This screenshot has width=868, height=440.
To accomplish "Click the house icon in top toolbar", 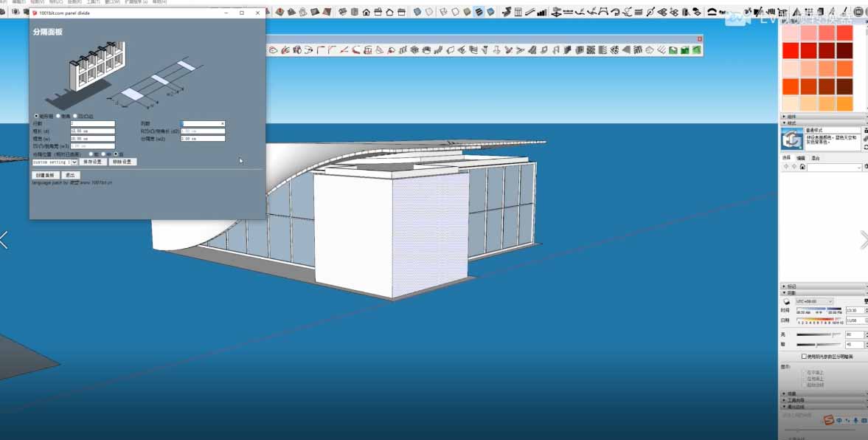I will tap(366, 12).
